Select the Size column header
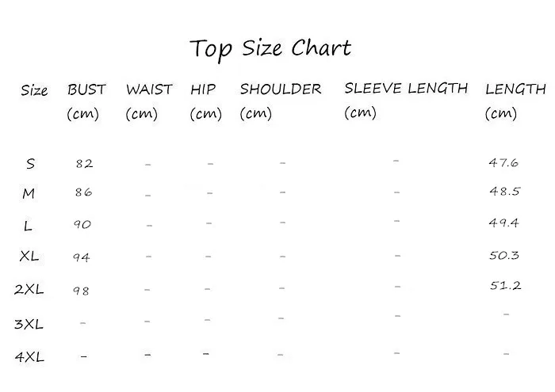Image resolution: width=555 pixels, height=392 pixels. point(34,90)
